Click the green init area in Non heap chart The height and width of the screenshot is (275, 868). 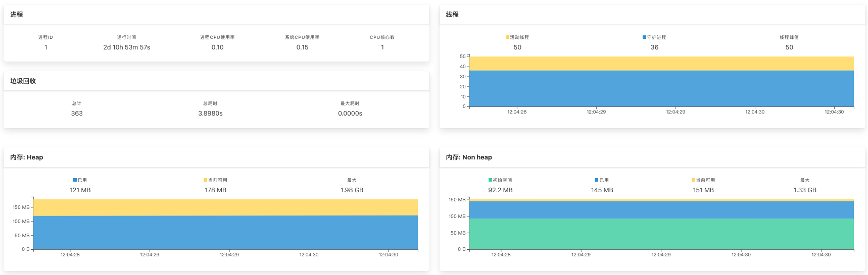pyautogui.click(x=661, y=234)
